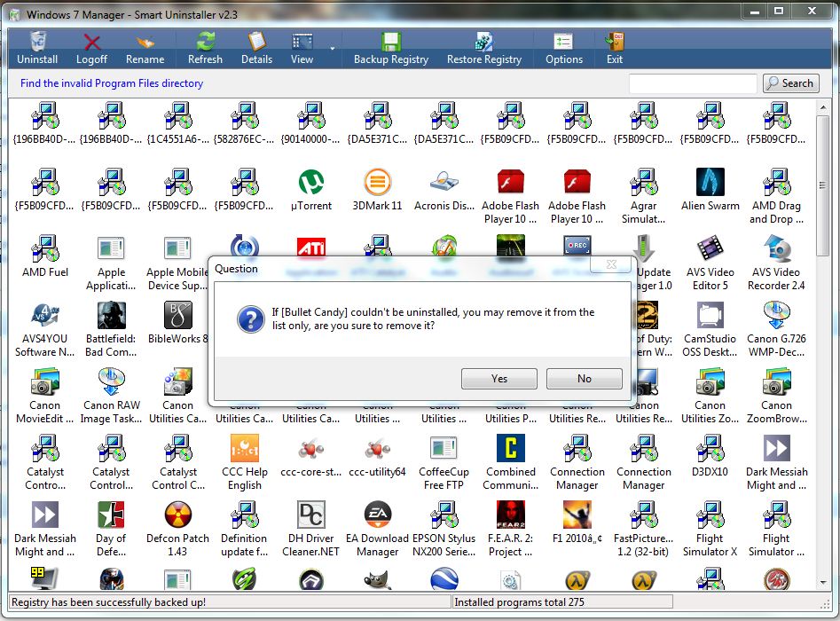840x621 pixels.
Task: Open Find the invalid Program Files directory link
Action: pyautogui.click(x=112, y=83)
